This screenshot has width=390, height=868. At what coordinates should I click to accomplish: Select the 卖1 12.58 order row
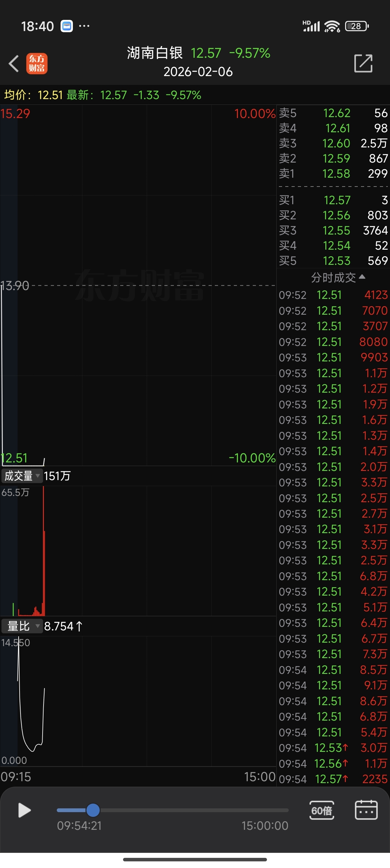click(333, 174)
